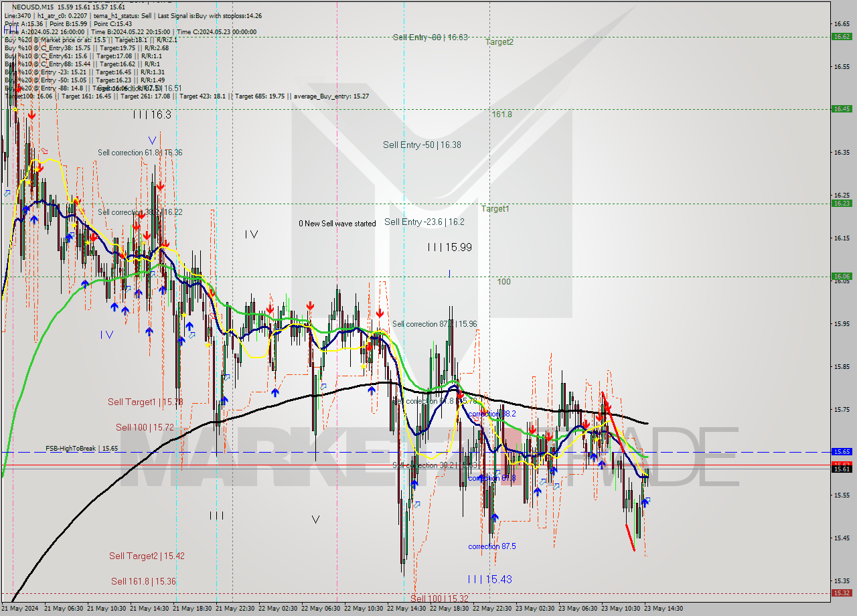Click 'Sell correction 61.8 | 16.36' label
The height and width of the screenshot is (616, 857).
tap(140, 153)
